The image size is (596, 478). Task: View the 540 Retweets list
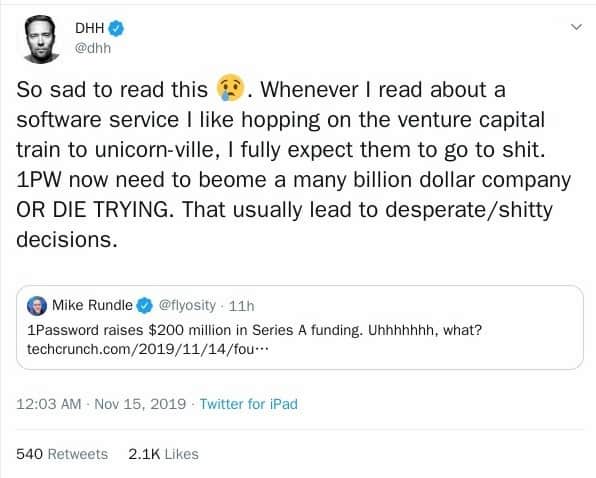(62, 454)
